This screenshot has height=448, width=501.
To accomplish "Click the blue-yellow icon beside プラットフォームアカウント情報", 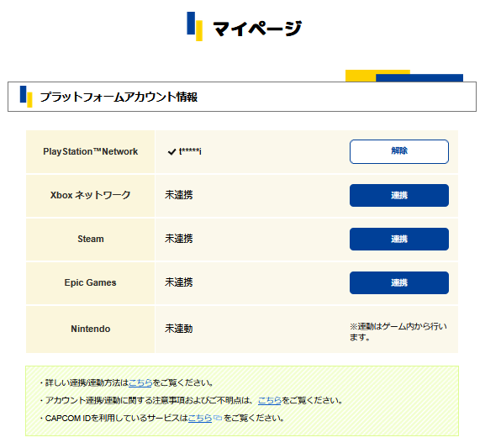I will [26, 97].
